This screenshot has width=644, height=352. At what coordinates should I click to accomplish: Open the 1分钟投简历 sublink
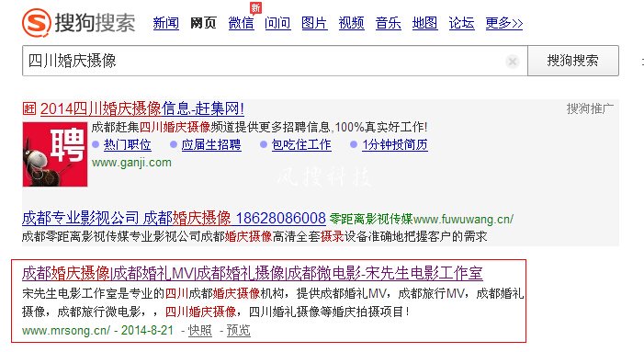[395, 144]
